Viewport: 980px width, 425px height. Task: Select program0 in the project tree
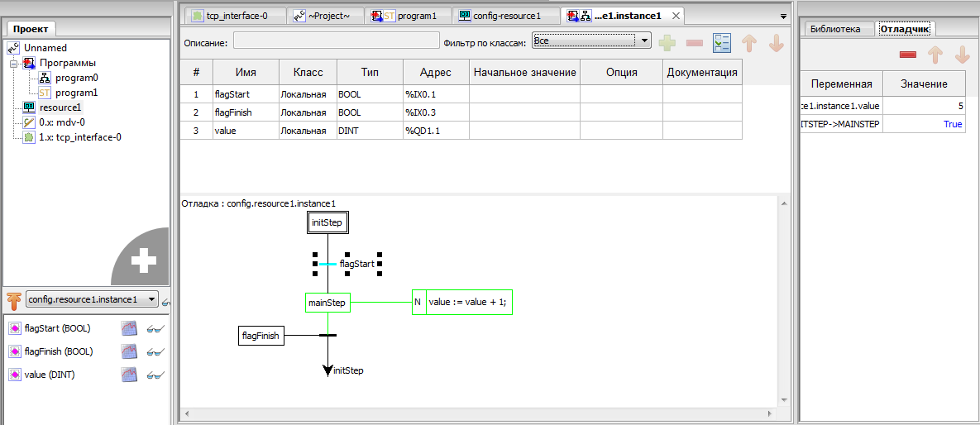pyautogui.click(x=76, y=78)
